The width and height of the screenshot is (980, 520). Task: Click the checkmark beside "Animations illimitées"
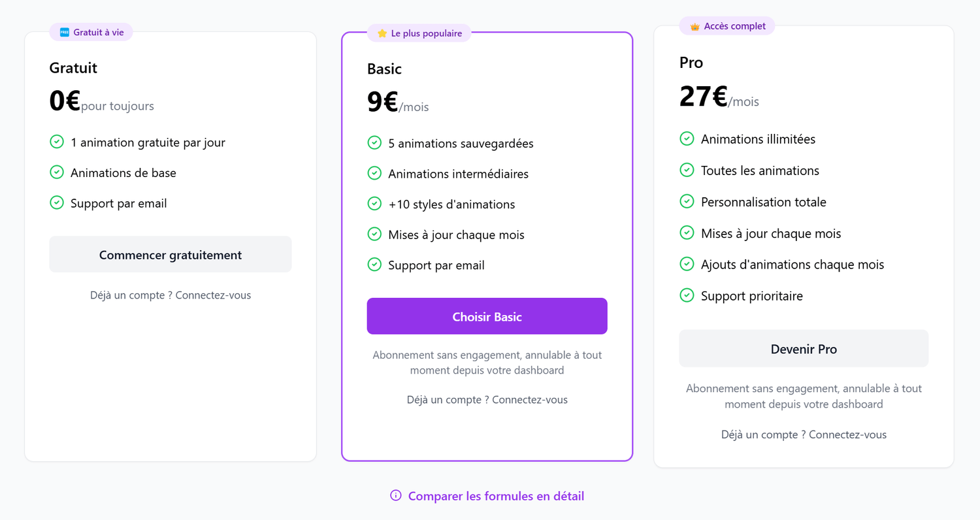coord(687,138)
